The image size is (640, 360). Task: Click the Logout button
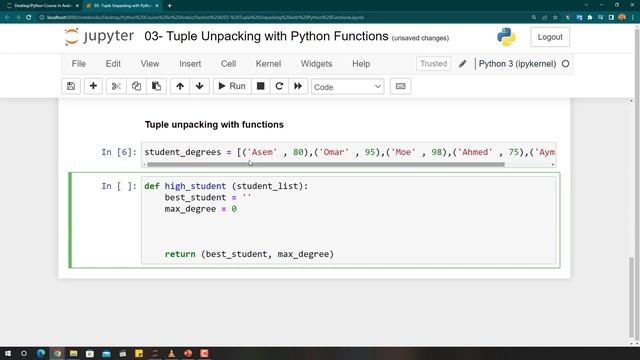[x=550, y=37]
